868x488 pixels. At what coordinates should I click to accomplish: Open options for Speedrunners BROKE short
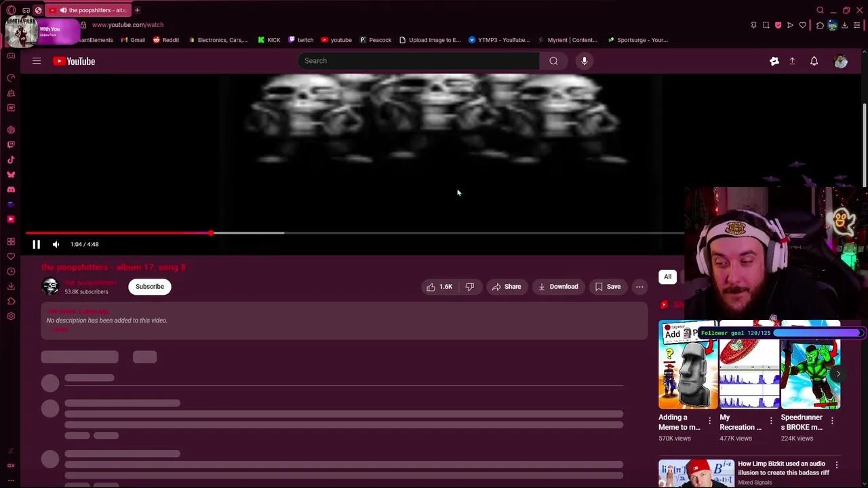tap(832, 421)
